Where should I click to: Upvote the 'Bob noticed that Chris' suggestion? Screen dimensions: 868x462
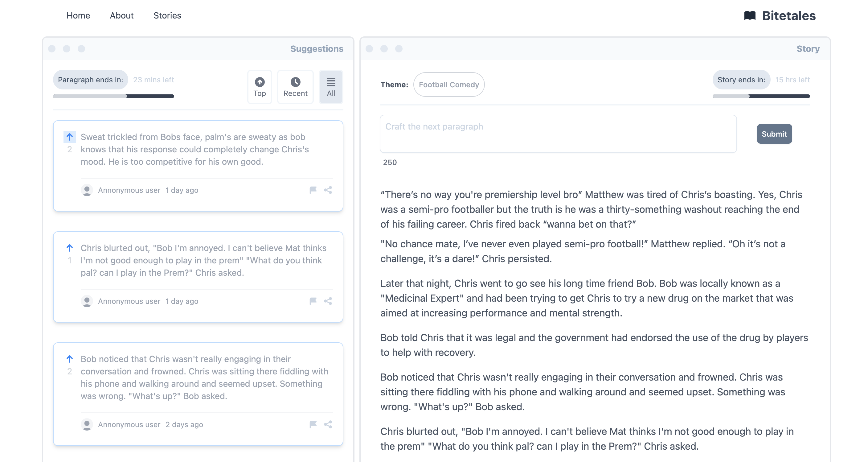pyautogui.click(x=69, y=359)
